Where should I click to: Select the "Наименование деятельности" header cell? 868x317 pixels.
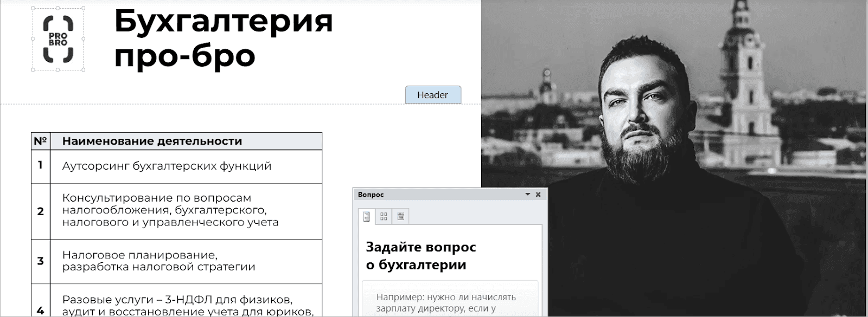click(186, 141)
